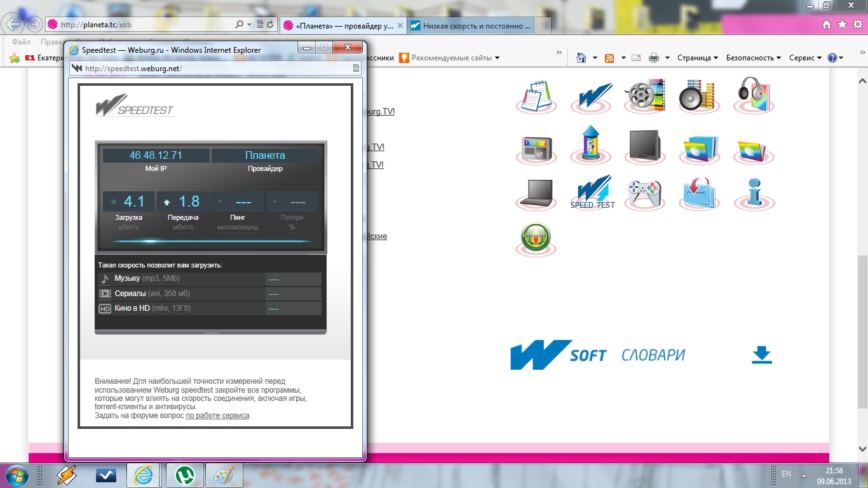This screenshot has height=488, width=868.
Task: Click the browser Forward button
Action: click(x=34, y=25)
